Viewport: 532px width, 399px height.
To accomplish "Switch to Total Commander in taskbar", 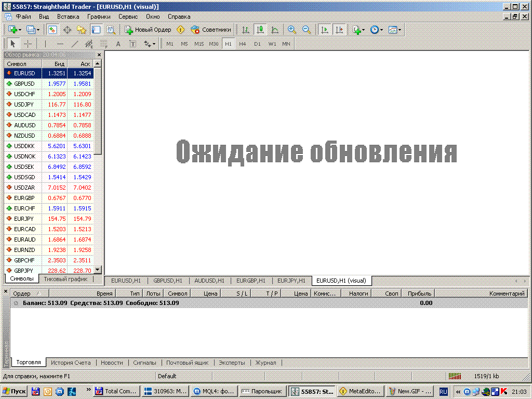I will (116, 391).
